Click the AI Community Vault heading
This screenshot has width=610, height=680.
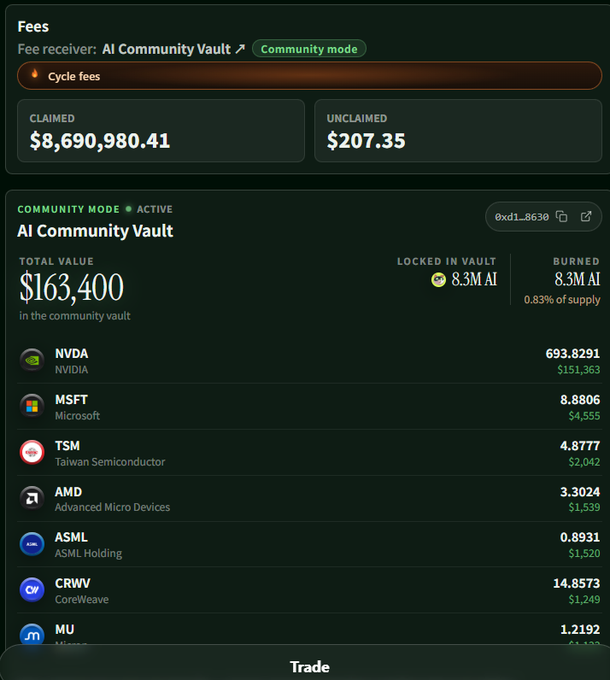95,231
